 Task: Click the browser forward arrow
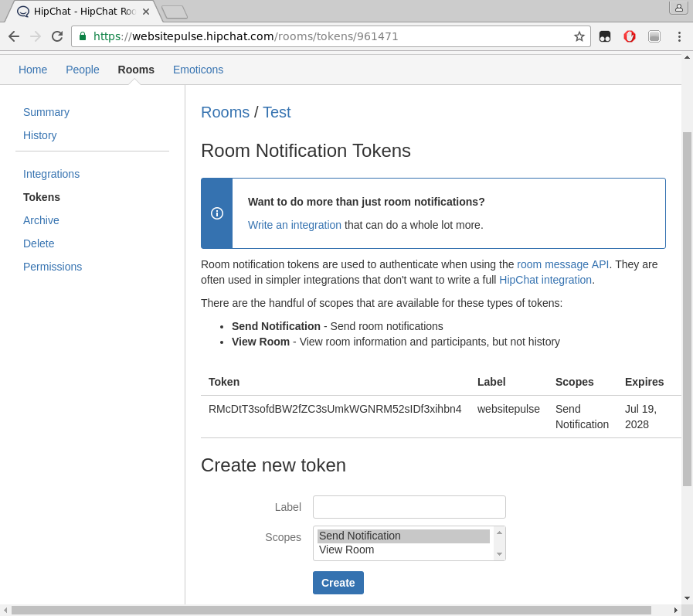point(36,36)
